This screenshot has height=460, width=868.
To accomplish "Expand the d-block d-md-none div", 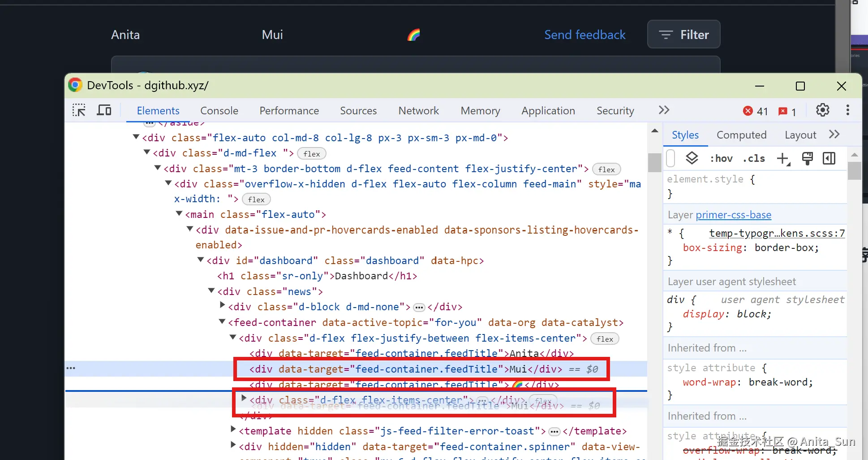I will (222, 306).
